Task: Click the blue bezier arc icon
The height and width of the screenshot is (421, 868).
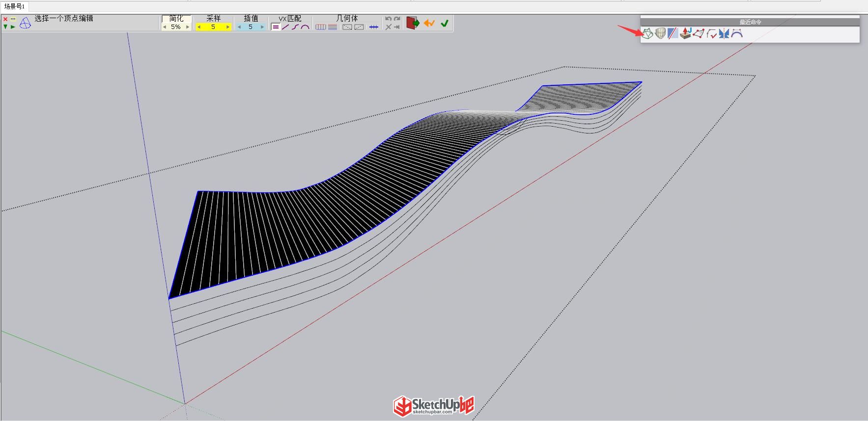Action: 736,33
